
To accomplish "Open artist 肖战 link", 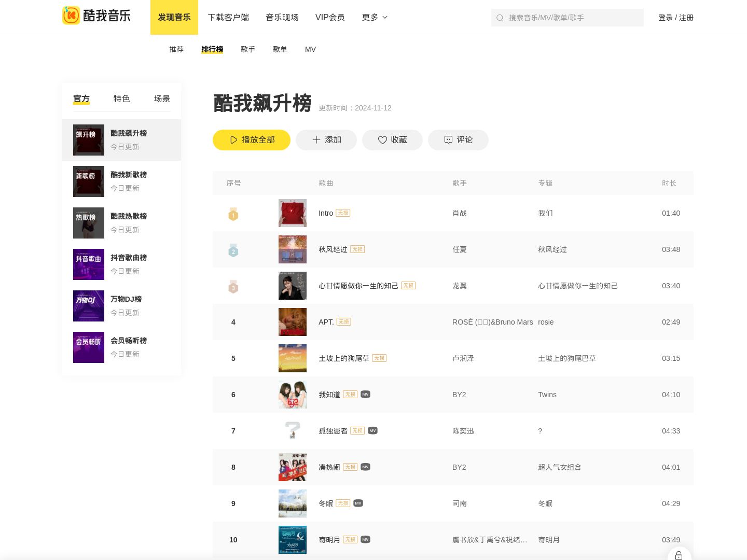I will pos(460,213).
